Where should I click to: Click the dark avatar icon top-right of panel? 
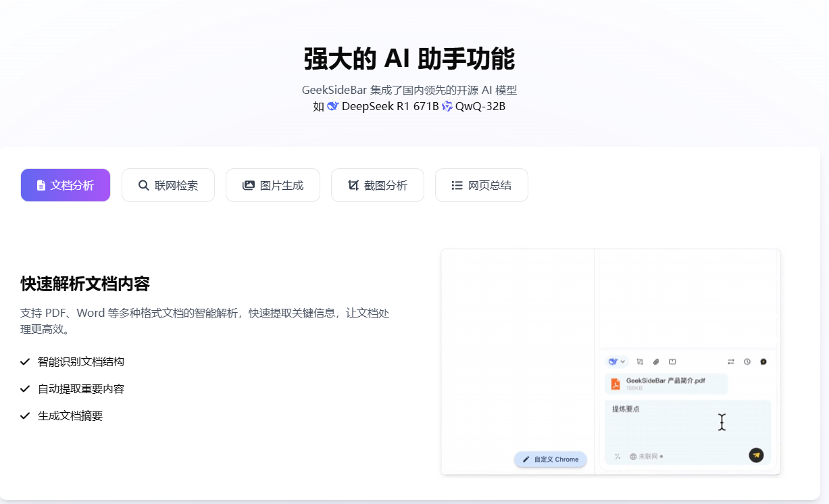coord(763,361)
